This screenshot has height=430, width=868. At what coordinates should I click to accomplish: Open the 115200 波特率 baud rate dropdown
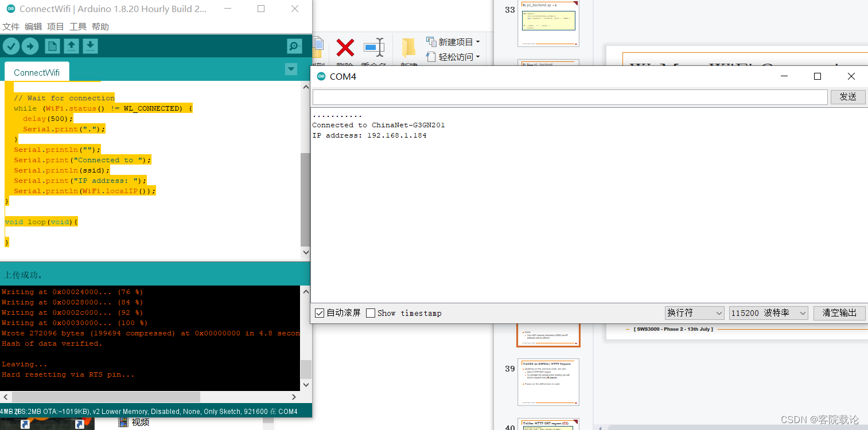coord(768,312)
